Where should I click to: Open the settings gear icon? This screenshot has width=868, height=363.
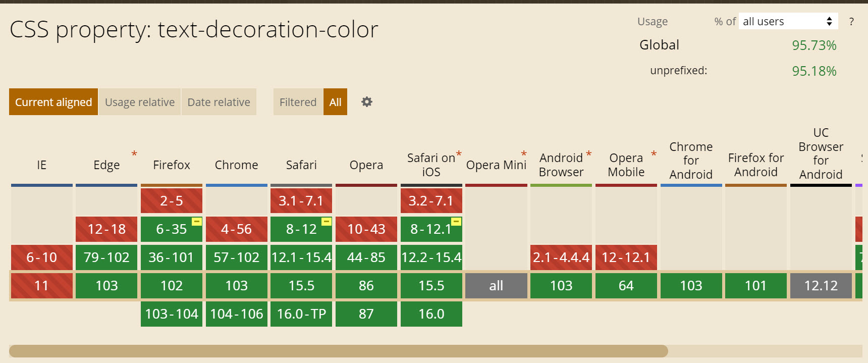click(367, 102)
